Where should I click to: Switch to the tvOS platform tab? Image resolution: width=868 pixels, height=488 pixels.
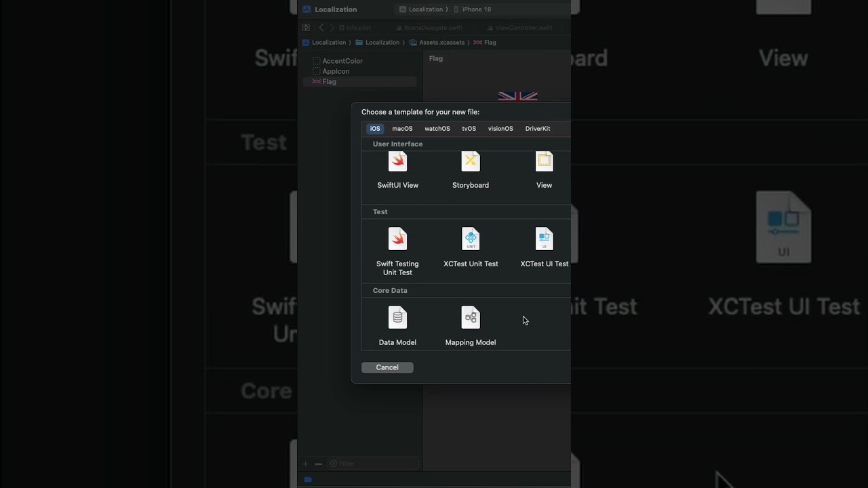click(469, 129)
